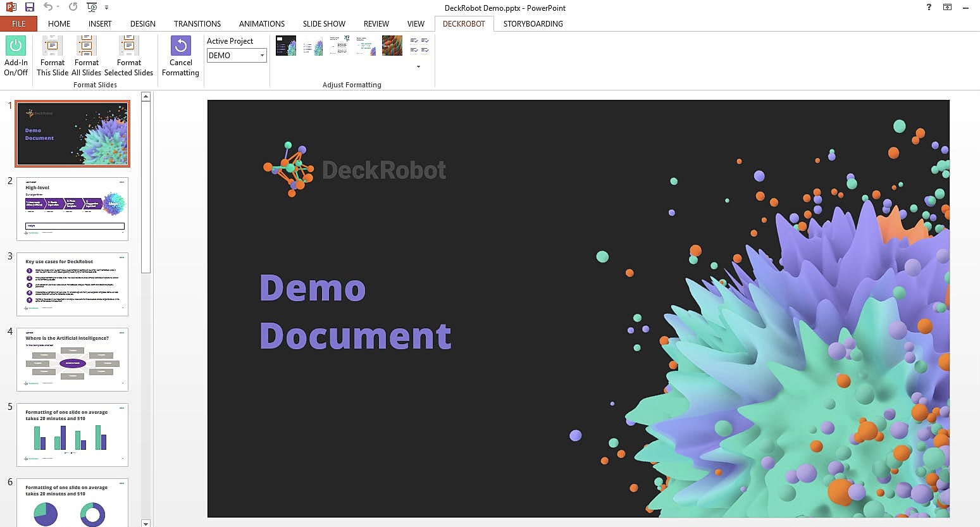980x527 pixels.
Task: Switch to the HOME tab
Action: tap(59, 24)
